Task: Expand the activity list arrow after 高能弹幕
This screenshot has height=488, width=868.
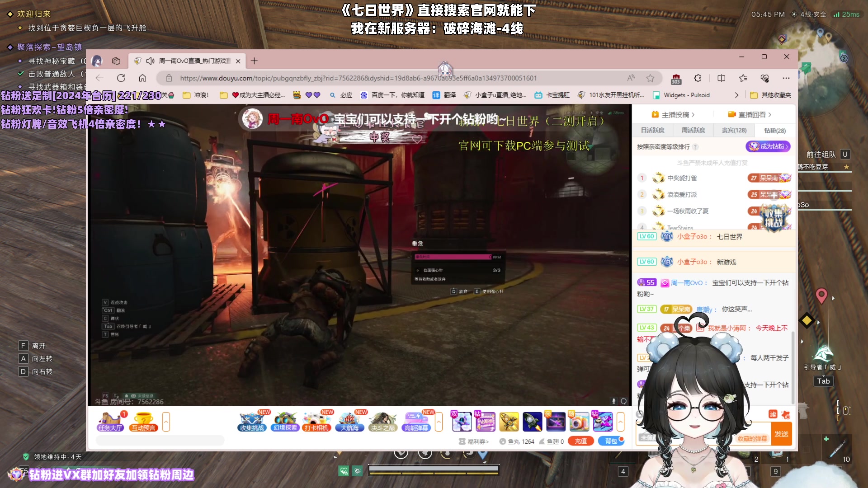Action: (438, 422)
